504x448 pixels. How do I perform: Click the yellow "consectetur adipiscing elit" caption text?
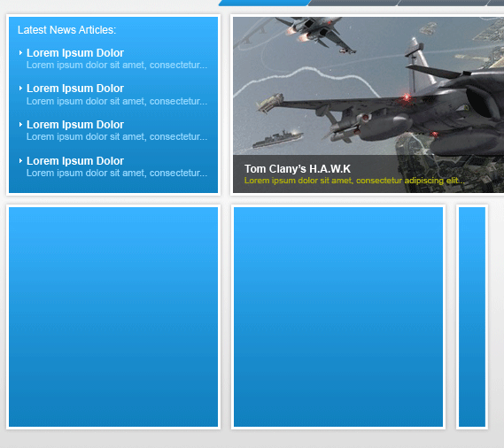pos(410,181)
